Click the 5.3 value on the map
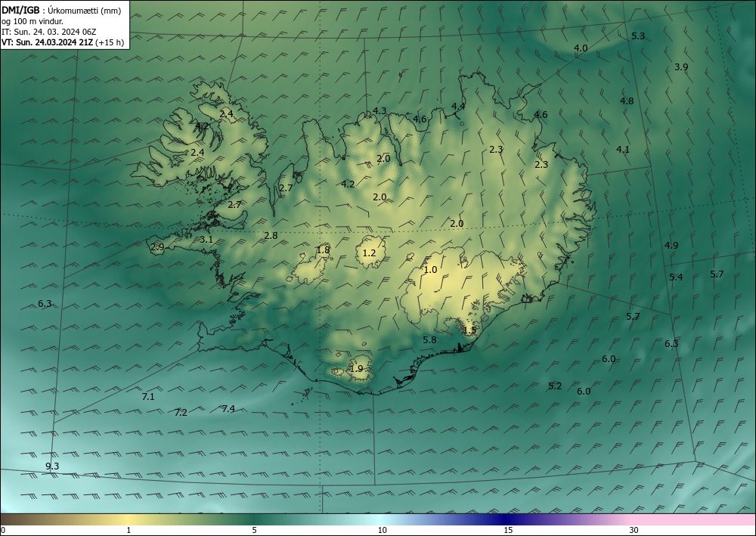Viewport: 756px width, 536px height. (x=638, y=36)
